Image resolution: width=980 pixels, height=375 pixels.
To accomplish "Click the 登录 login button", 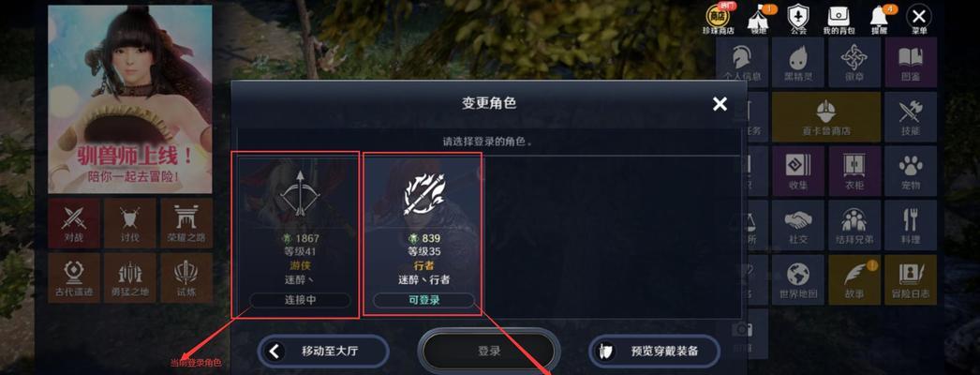I will click(x=489, y=351).
